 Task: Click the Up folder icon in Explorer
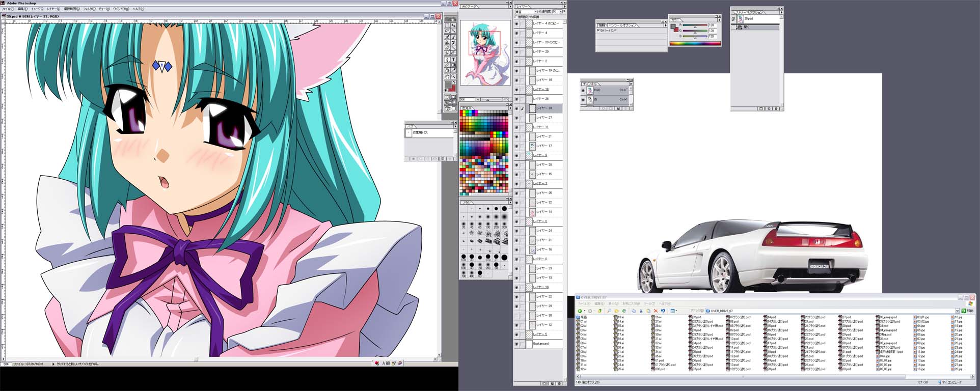coord(600,311)
